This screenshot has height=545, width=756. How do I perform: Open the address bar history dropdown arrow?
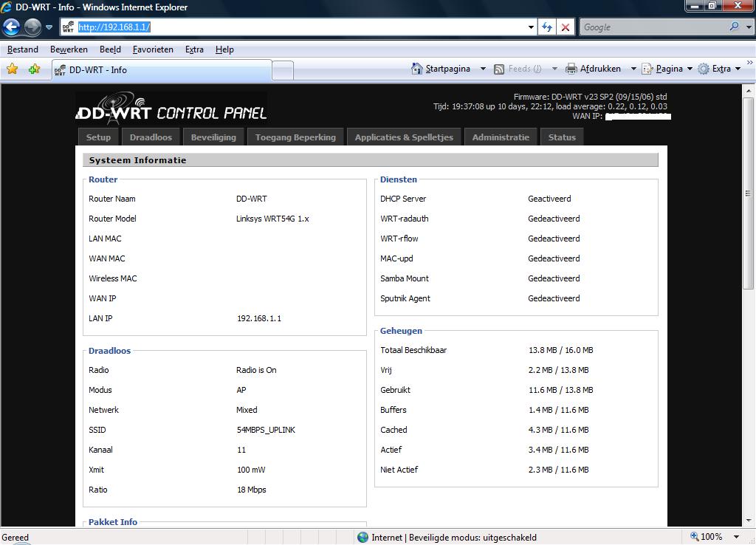coord(531,27)
